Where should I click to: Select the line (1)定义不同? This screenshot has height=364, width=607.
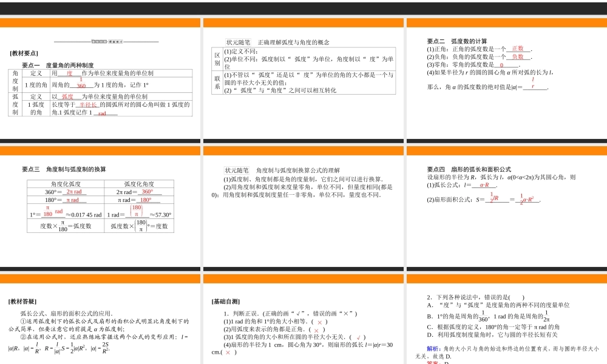pos(241,52)
